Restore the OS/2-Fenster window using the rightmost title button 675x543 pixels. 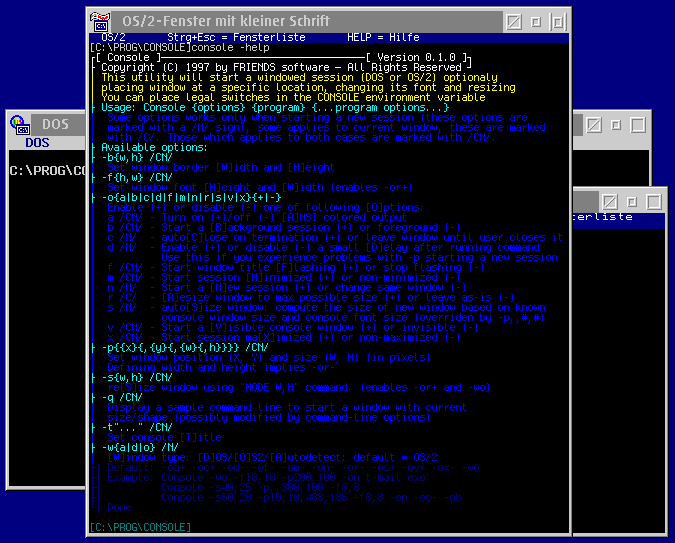click(x=558, y=22)
